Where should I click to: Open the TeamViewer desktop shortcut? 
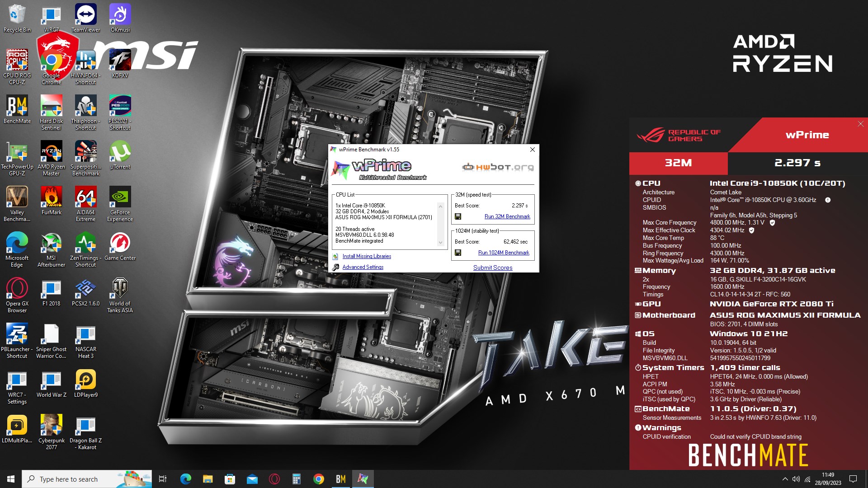(x=86, y=18)
